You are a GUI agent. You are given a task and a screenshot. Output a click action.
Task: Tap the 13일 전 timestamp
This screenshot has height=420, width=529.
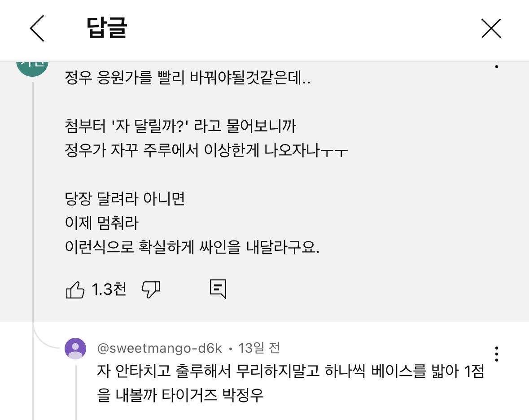point(259,348)
